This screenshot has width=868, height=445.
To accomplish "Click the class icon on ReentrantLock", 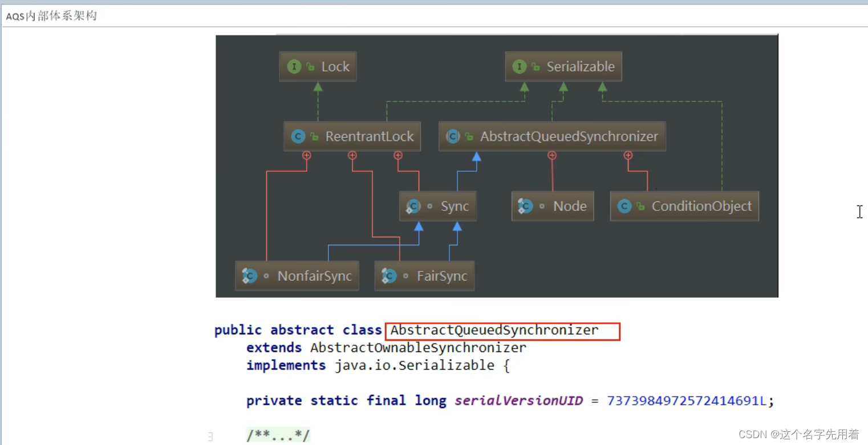I will click(298, 136).
